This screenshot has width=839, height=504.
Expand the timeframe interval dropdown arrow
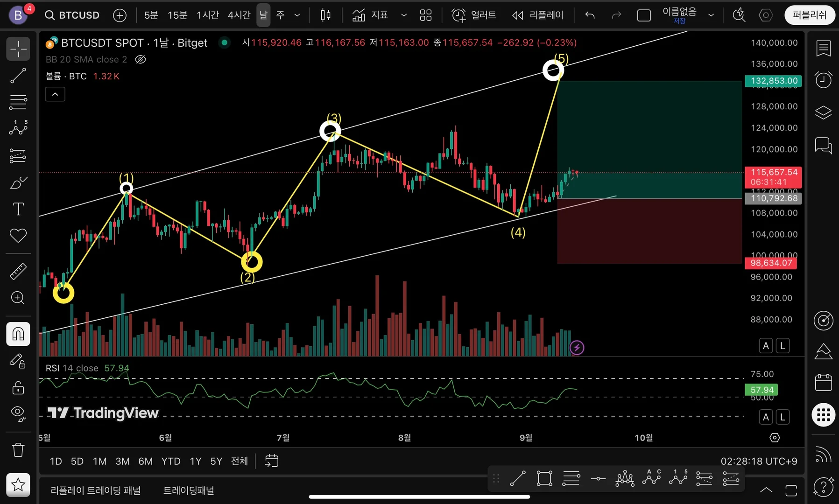click(x=297, y=15)
